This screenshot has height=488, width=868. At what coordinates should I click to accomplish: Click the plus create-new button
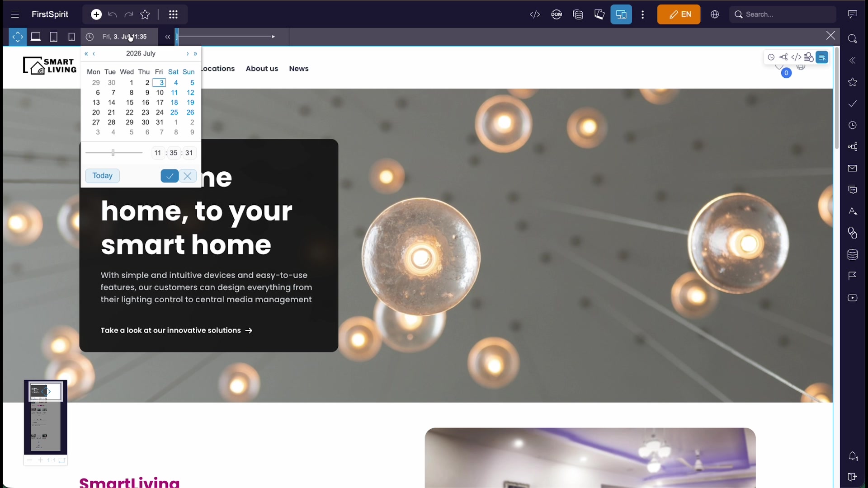[x=96, y=14]
